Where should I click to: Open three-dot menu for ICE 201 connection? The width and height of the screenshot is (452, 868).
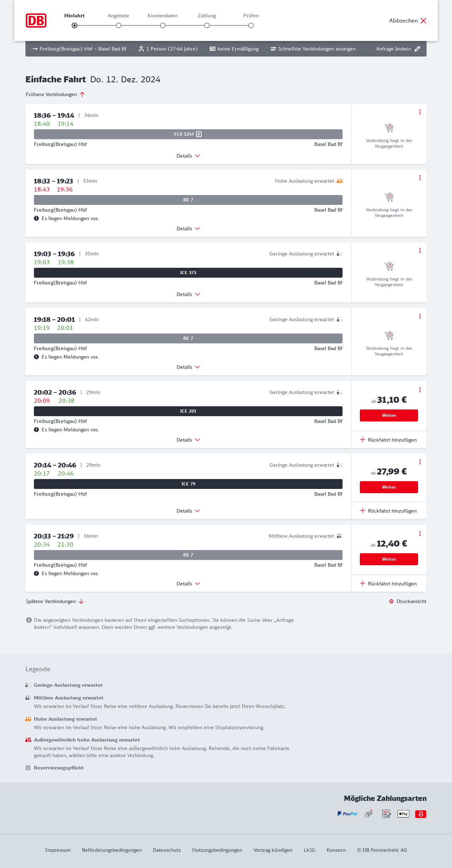420,390
